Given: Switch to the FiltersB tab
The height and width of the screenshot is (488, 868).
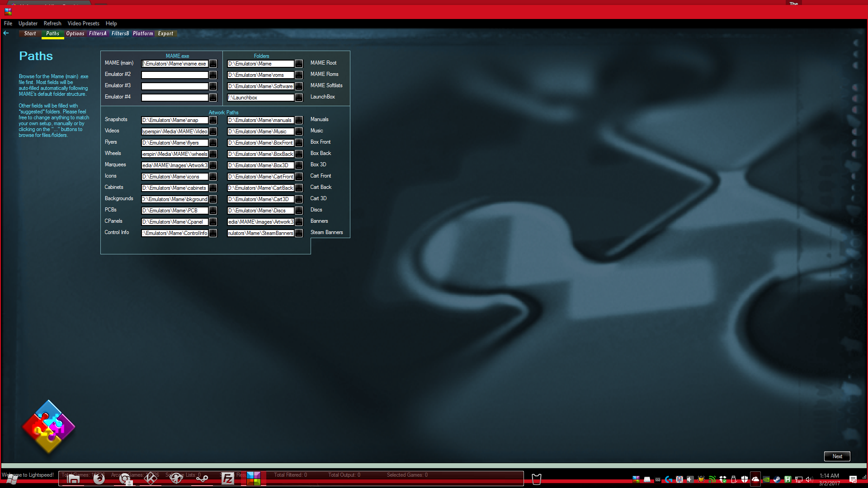Looking at the screenshot, I should click(x=120, y=33).
